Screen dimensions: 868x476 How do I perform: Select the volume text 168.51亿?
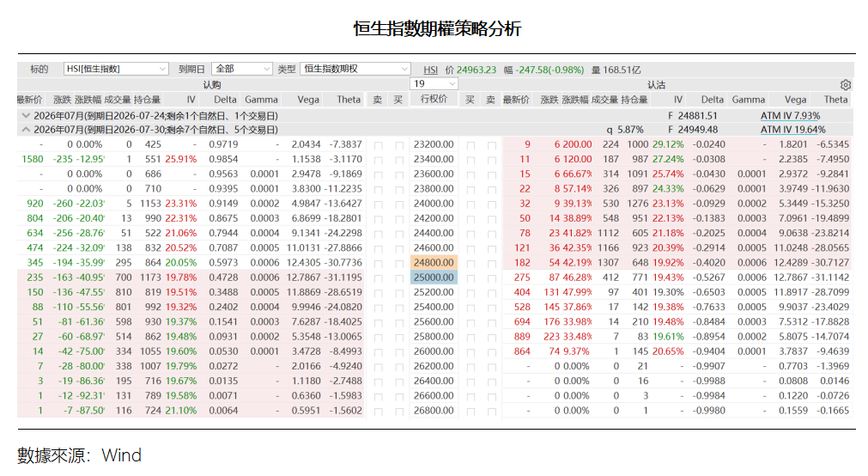point(622,70)
